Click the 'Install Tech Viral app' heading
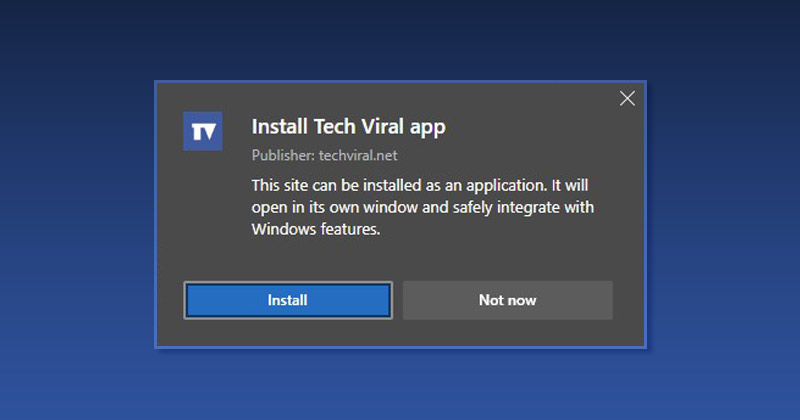Screen dimensions: 800x420 pos(348,127)
